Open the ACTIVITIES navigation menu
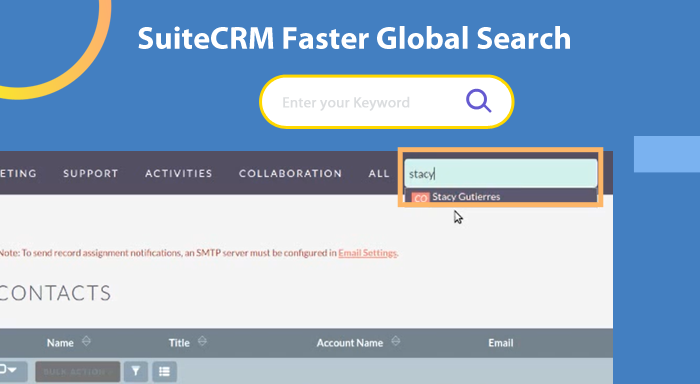700x384 pixels. point(179,173)
